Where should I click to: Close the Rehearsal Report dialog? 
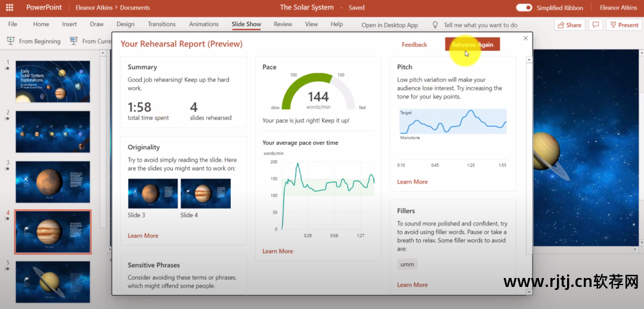(525, 38)
